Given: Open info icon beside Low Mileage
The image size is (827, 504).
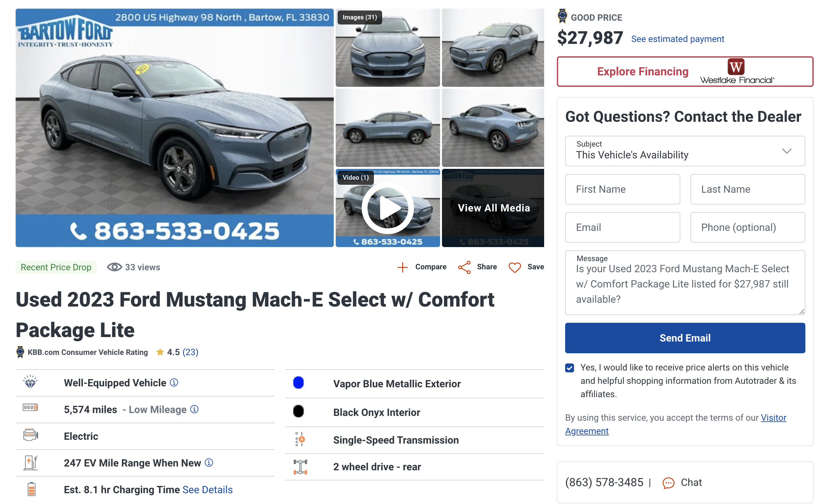Looking at the screenshot, I should [x=194, y=409].
